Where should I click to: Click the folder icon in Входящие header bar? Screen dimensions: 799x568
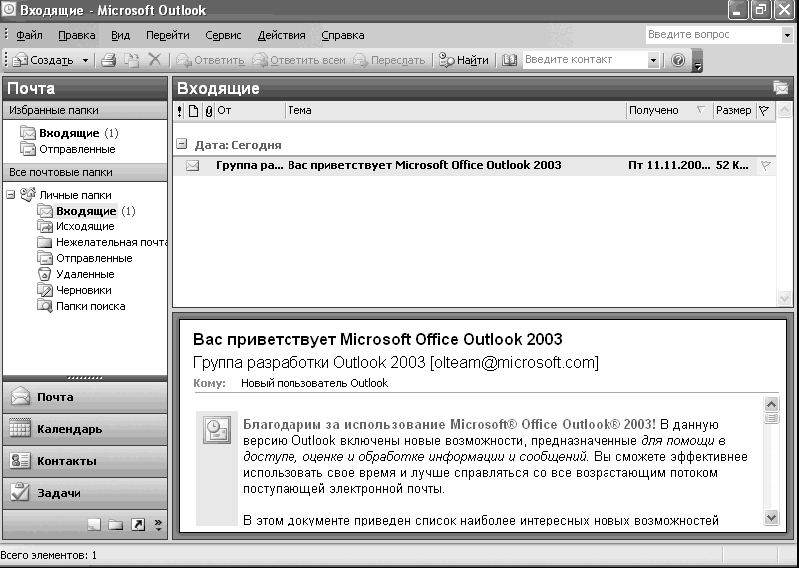780,88
